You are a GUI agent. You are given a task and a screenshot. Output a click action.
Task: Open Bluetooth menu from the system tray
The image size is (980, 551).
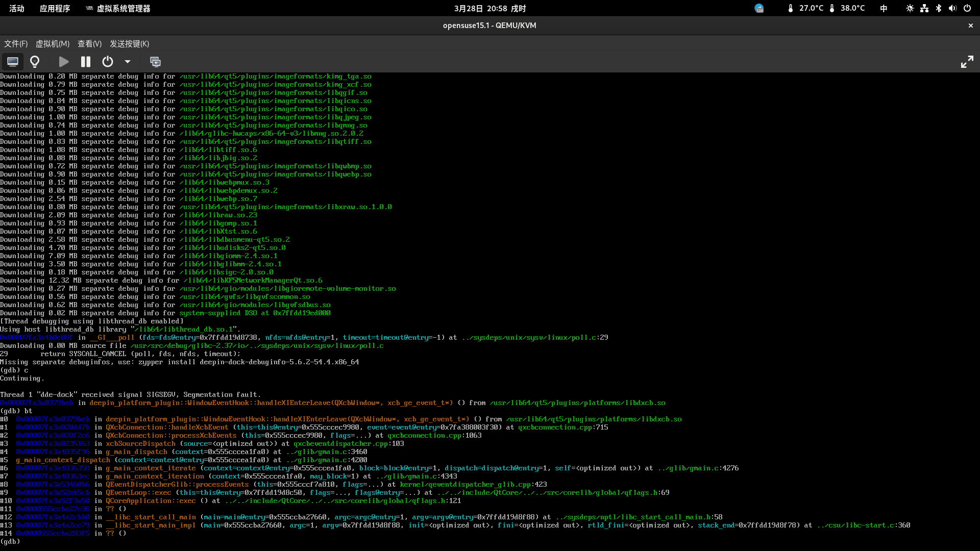[939, 8]
